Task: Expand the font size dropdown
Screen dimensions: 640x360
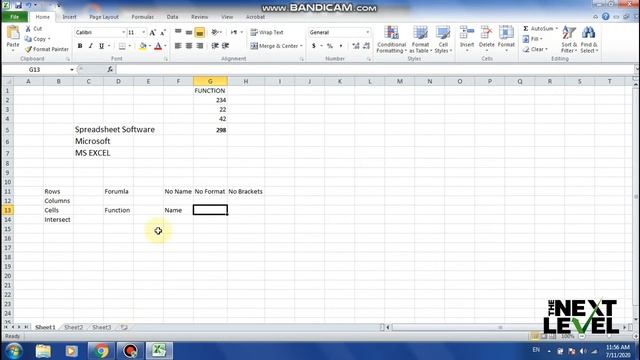Action: pyautogui.click(x=143, y=32)
